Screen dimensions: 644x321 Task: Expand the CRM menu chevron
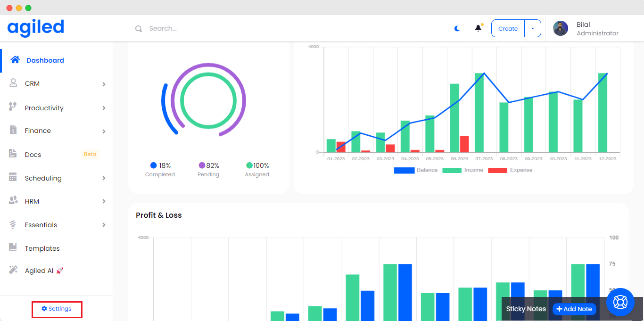click(x=104, y=84)
